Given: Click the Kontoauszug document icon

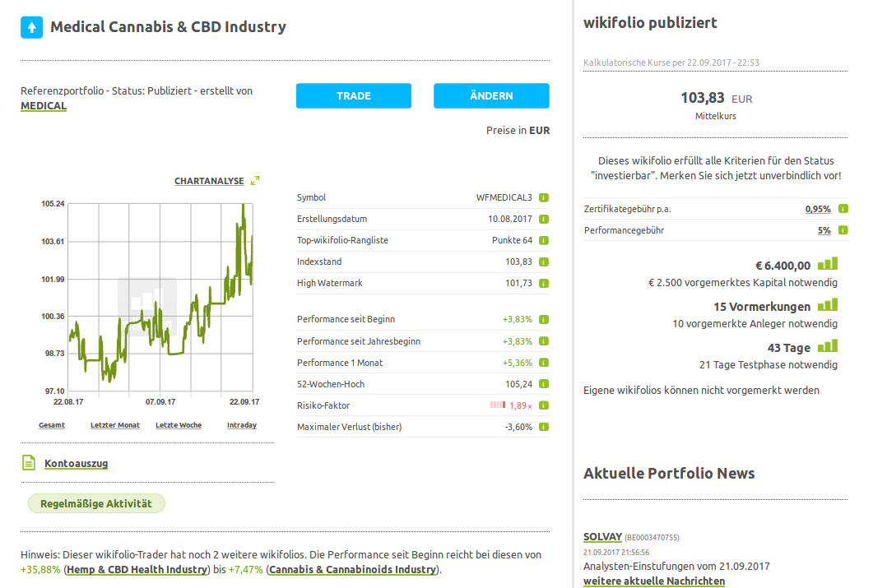Looking at the screenshot, I should click(x=29, y=462).
